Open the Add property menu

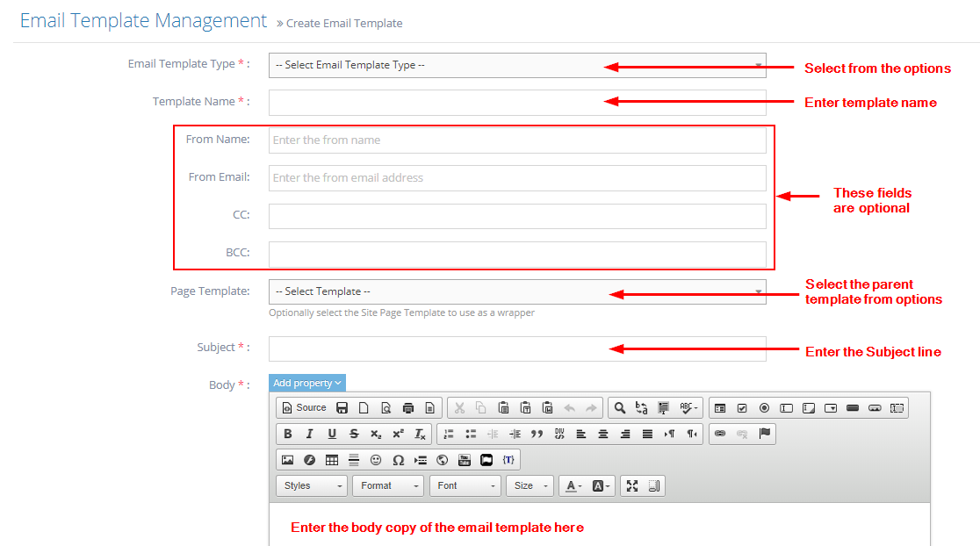pos(306,383)
